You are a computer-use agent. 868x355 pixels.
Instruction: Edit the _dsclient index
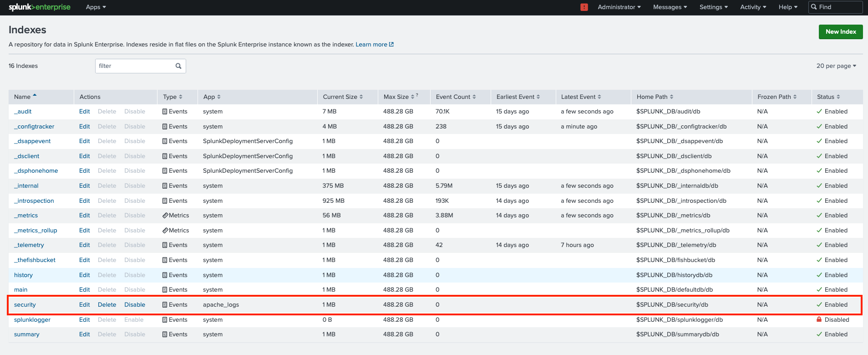point(85,156)
